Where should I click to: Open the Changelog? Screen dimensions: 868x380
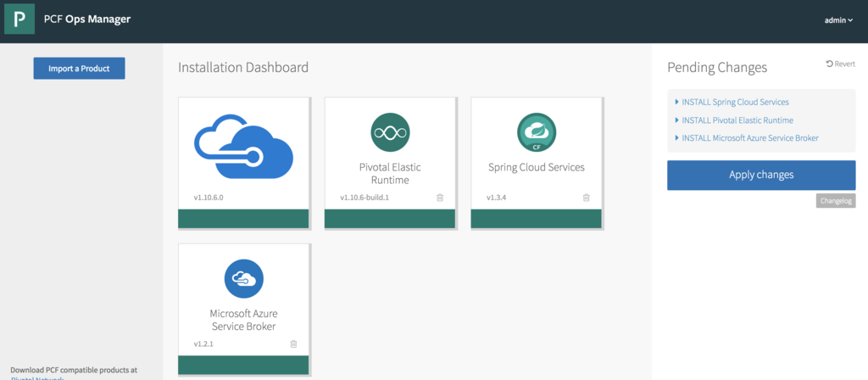point(835,201)
